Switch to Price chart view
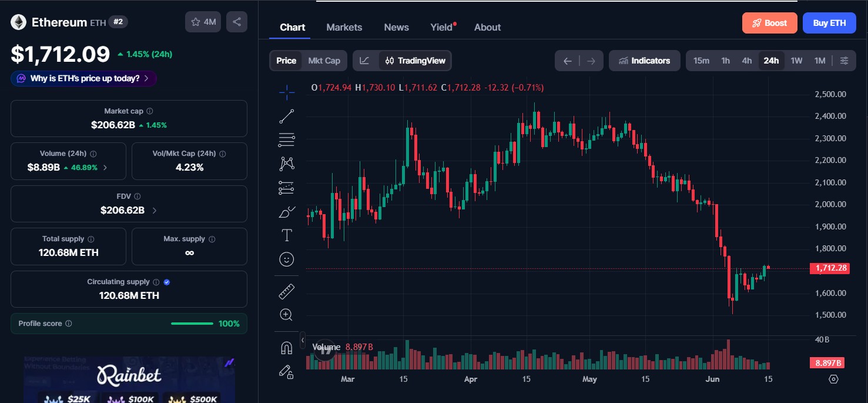 tap(286, 61)
